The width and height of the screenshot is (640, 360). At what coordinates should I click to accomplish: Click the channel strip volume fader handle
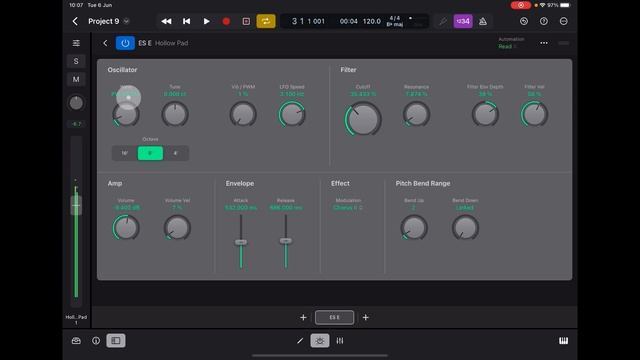pos(76,205)
